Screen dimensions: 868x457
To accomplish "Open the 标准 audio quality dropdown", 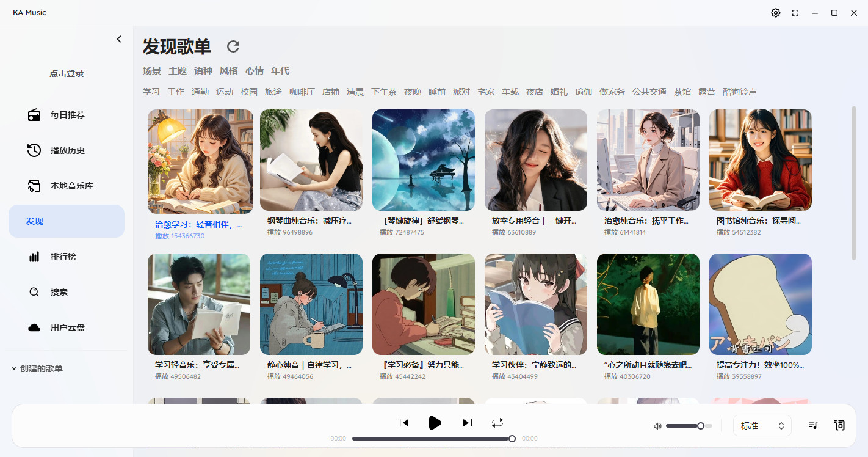I will 762,426.
